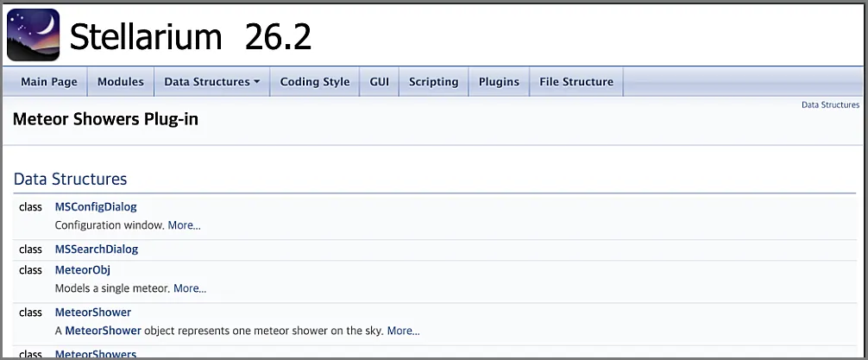This screenshot has height=360, width=868.
Task: Open the File Structure tab
Action: 576,82
